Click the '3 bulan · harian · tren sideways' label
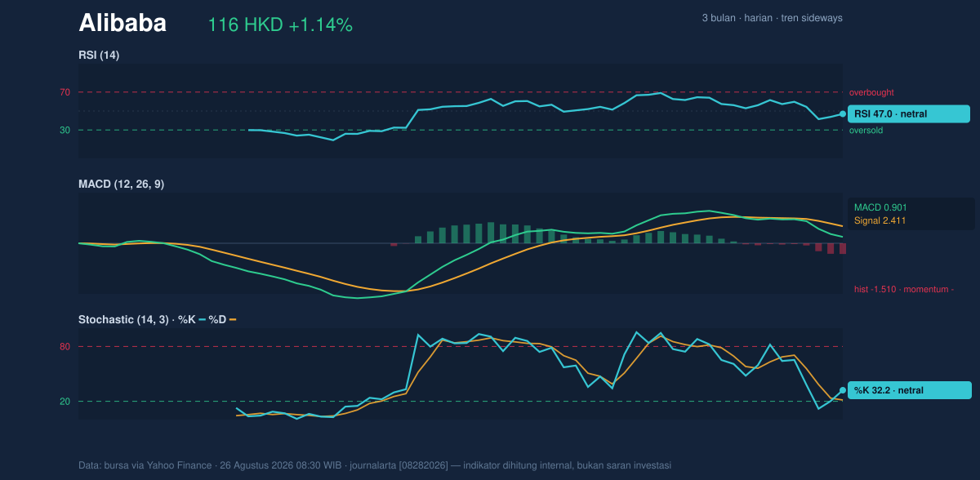The image size is (980, 480). (x=772, y=18)
